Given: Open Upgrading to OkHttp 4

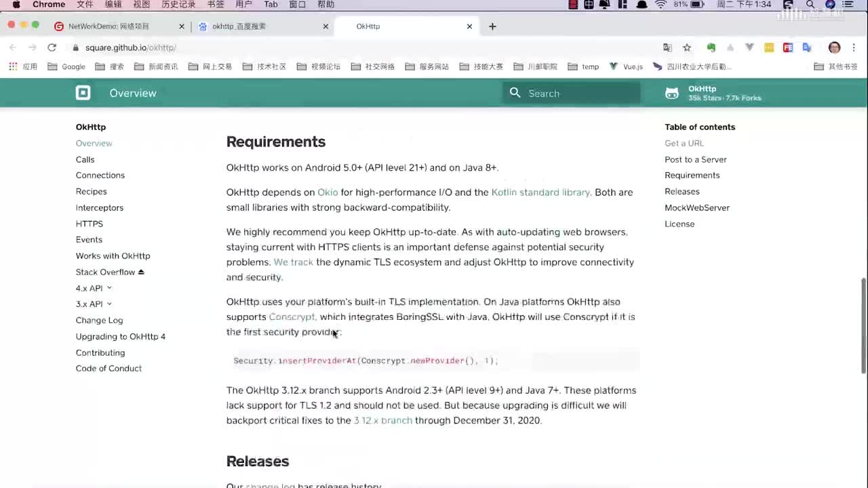Looking at the screenshot, I should pos(121,336).
